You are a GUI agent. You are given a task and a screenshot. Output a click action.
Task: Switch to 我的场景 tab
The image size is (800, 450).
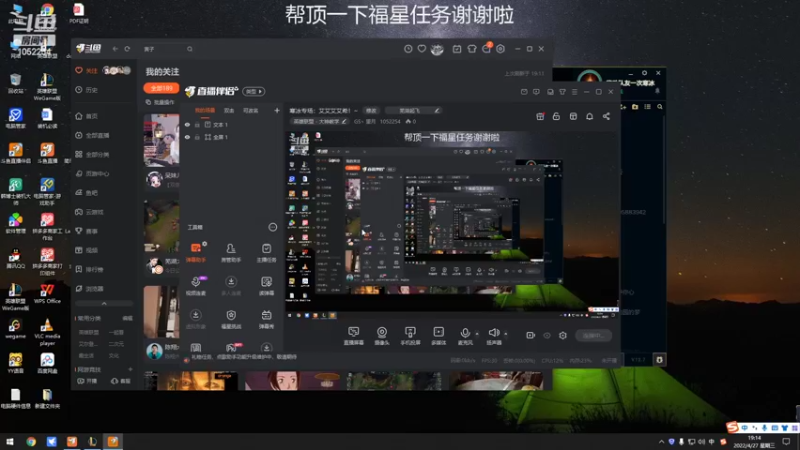pyautogui.click(x=205, y=110)
